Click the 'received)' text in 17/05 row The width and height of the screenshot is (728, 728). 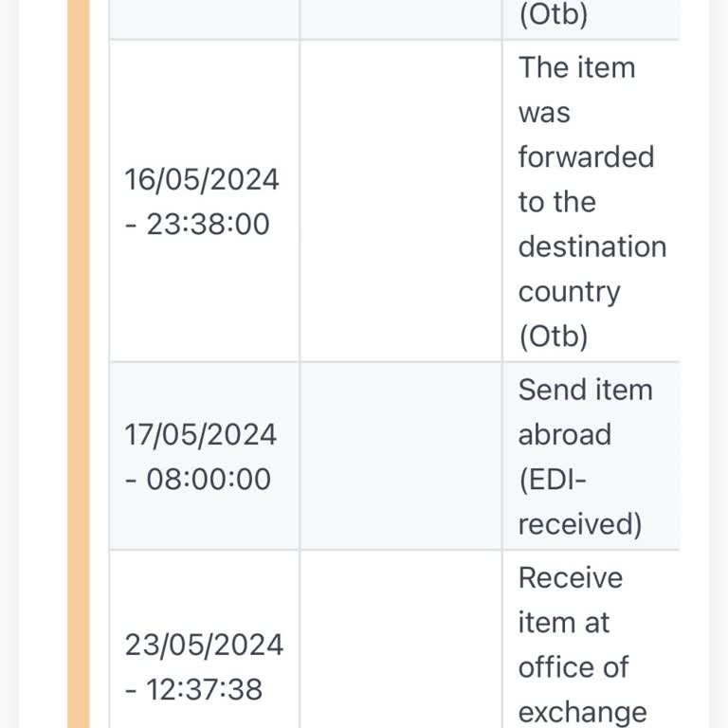pyautogui.click(x=579, y=524)
